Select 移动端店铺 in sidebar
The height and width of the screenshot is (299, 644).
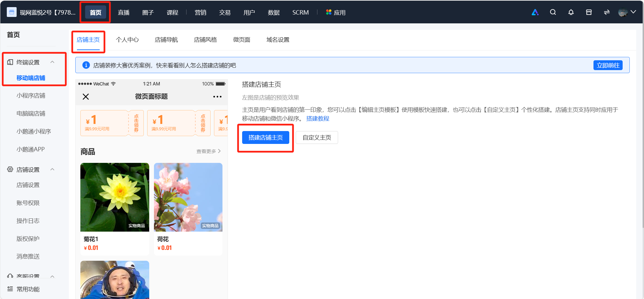click(31, 78)
